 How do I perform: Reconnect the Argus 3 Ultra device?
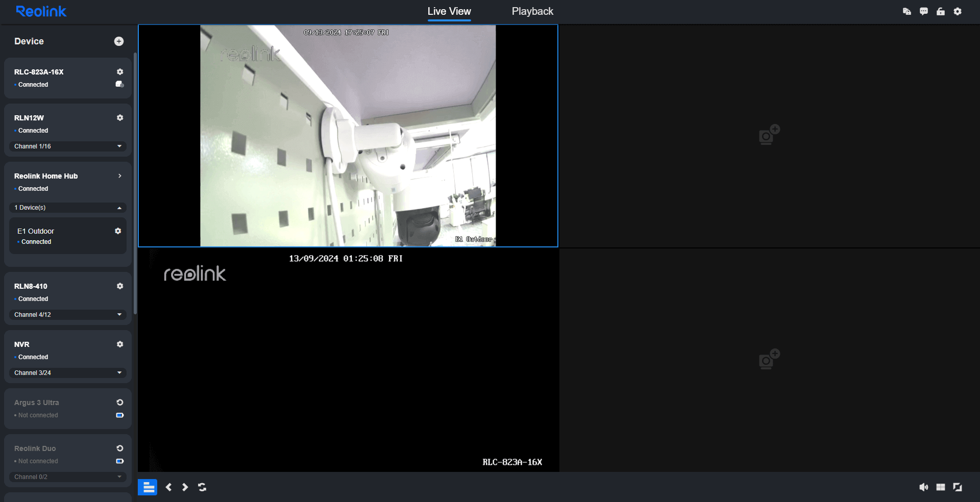point(120,403)
